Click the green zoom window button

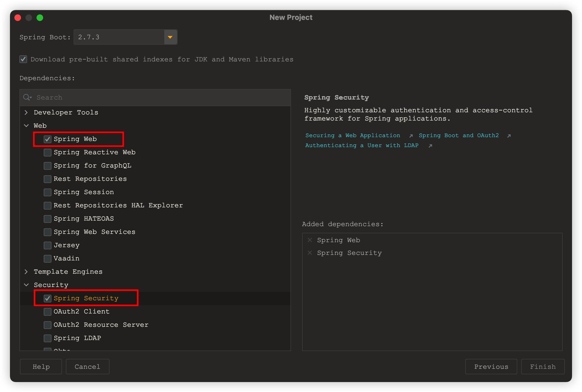click(x=40, y=18)
